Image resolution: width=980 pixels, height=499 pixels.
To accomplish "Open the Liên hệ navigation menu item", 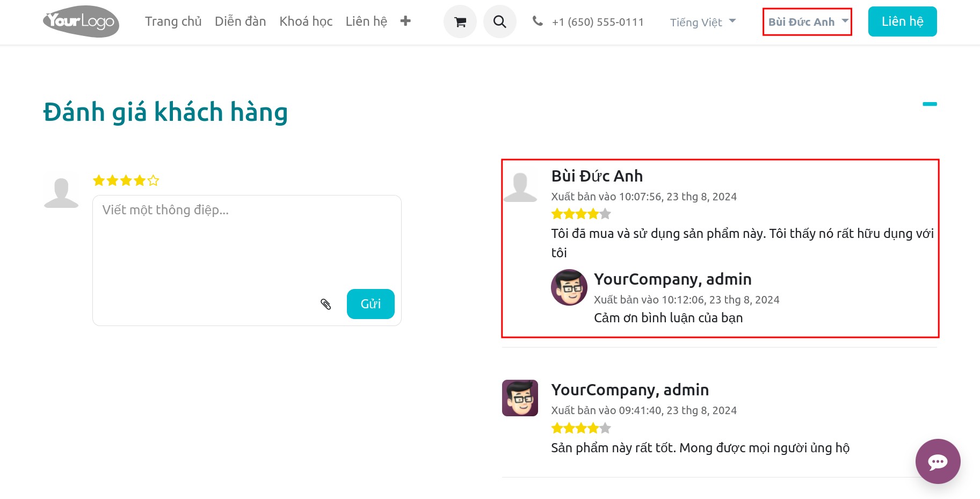I will [x=366, y=21].
